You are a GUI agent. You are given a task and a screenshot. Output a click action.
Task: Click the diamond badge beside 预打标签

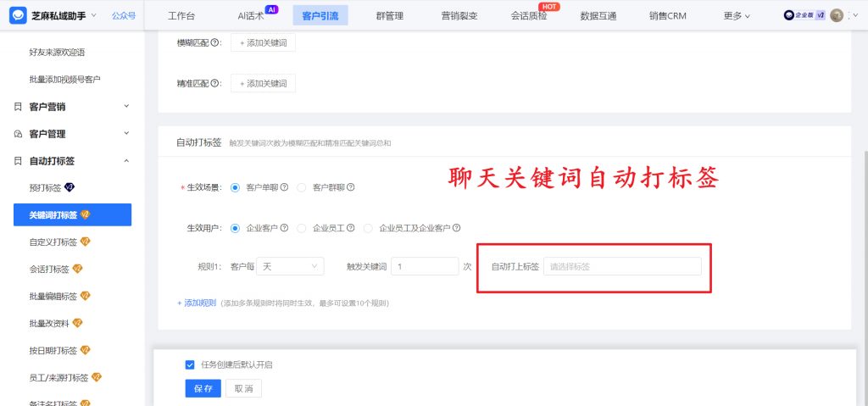point(82,187)
